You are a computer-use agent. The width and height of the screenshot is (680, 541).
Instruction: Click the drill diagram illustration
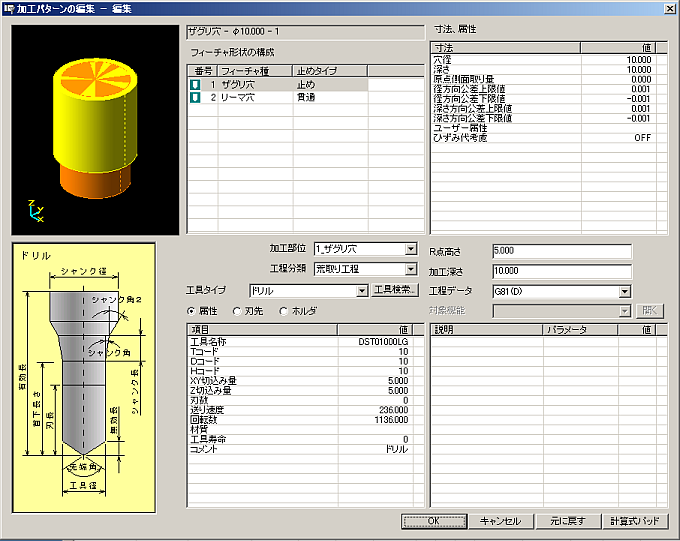84,377
